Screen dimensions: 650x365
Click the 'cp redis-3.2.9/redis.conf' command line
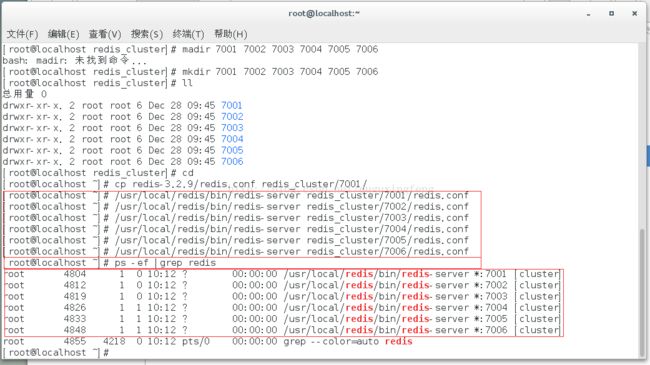pos(185,184)
